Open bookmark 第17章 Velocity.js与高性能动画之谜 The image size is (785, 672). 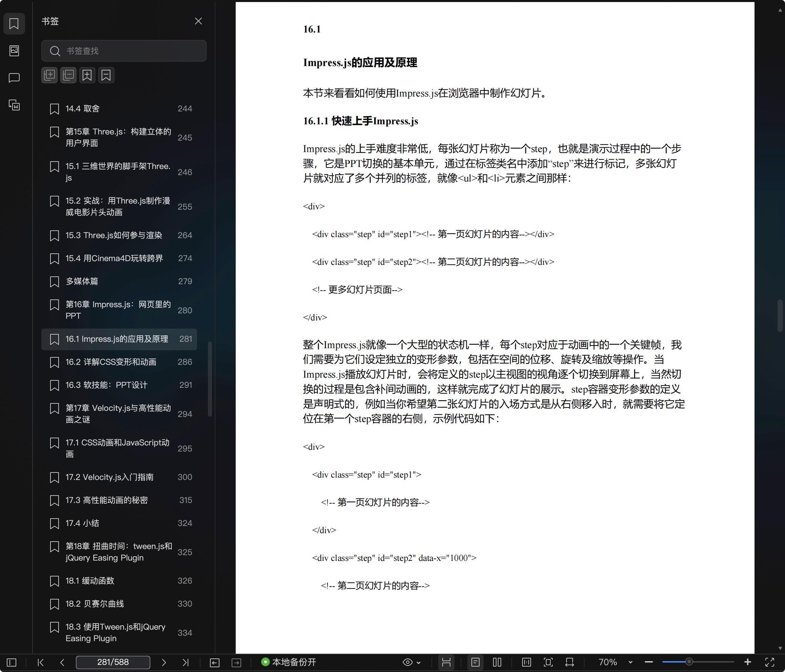[x=119, y=414]
